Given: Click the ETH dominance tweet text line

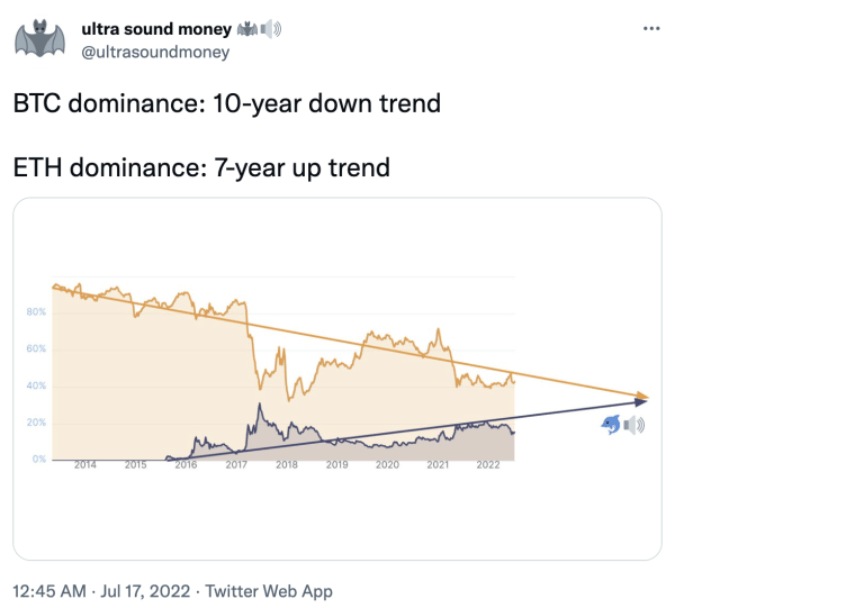Looking at the screenshot, I should [201, 167].
